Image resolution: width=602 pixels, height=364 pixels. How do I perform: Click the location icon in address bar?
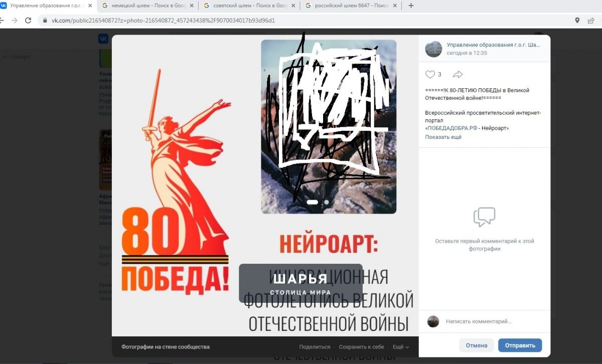[x=577, y=21]
